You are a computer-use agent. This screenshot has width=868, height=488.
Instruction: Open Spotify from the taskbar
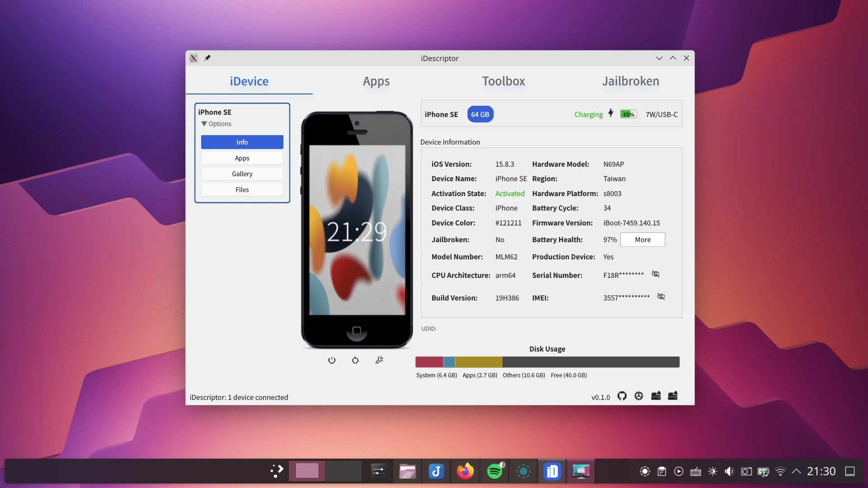click(x=495, y=471)
